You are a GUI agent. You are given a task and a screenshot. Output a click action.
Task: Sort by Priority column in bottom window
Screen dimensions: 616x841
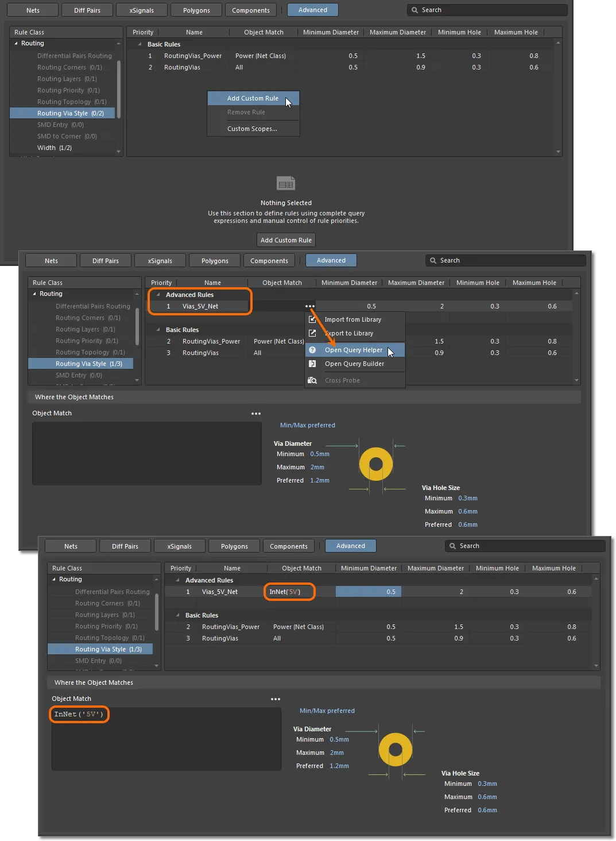click(x=181, y=568)
